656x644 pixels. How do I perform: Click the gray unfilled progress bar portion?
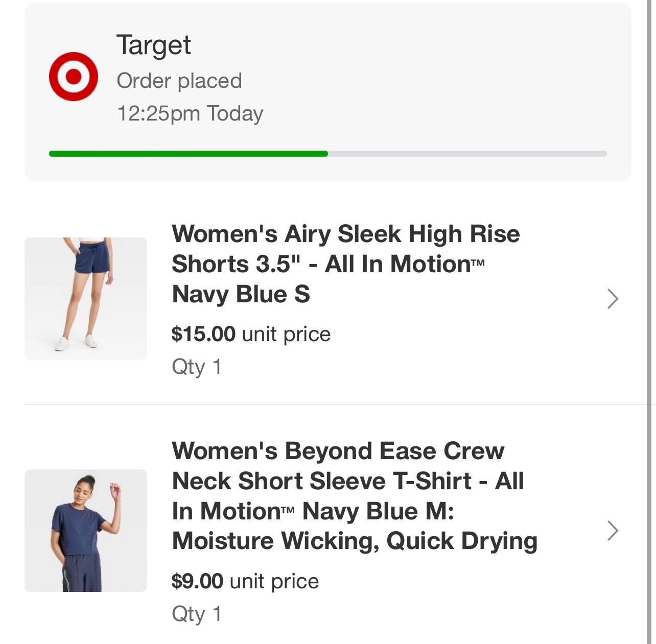[467, 154]
